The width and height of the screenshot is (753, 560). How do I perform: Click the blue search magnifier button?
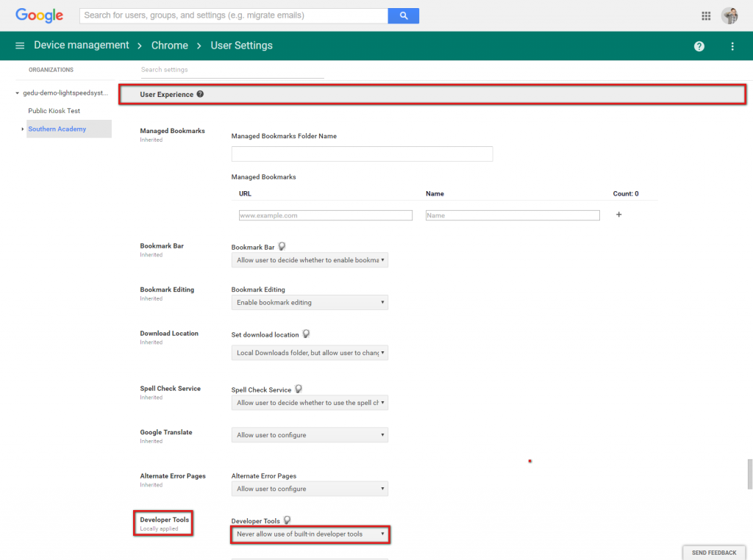tap(404, 15)
